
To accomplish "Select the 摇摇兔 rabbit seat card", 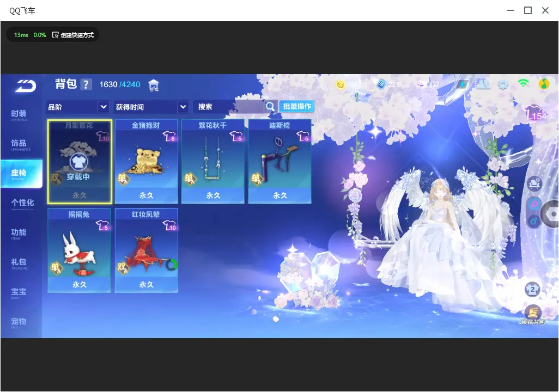I will (79, 250).
